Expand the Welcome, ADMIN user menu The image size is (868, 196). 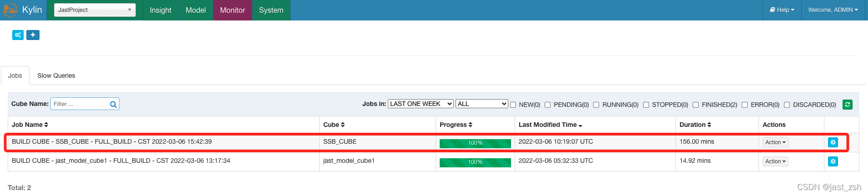[833, 10]
